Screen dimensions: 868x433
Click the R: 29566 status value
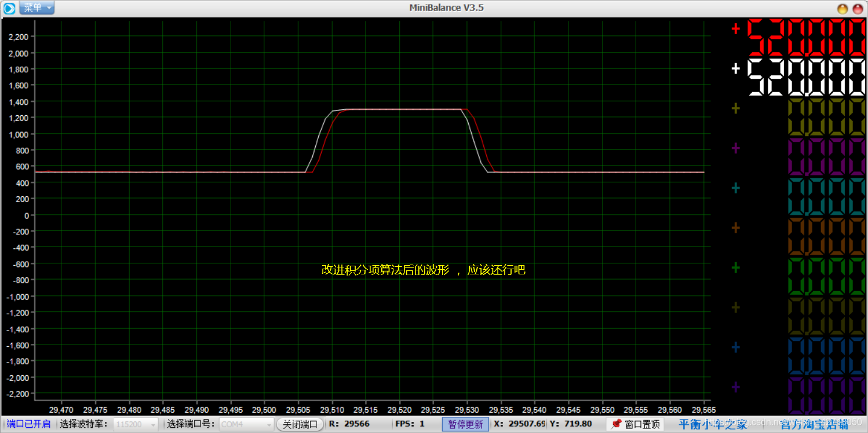click(349, 424)
